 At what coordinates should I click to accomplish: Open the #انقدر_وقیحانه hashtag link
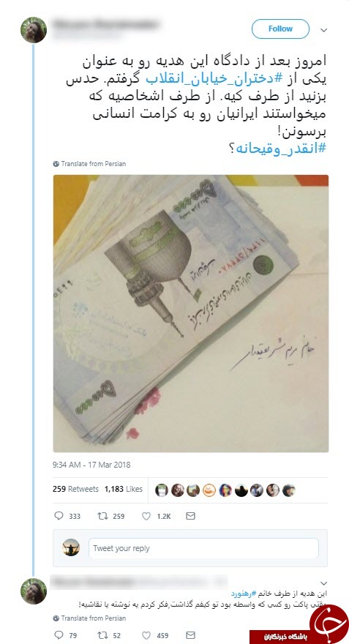(282, 148)
